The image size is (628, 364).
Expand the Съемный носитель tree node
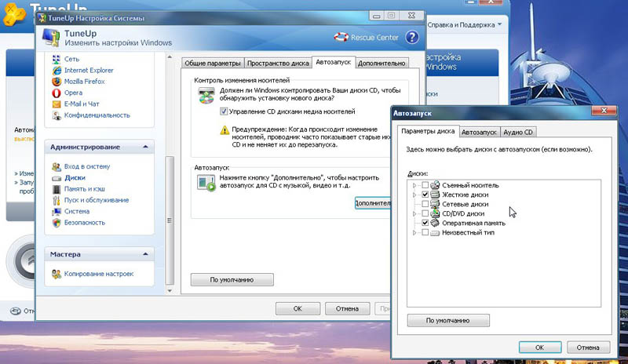click(414, 185)
